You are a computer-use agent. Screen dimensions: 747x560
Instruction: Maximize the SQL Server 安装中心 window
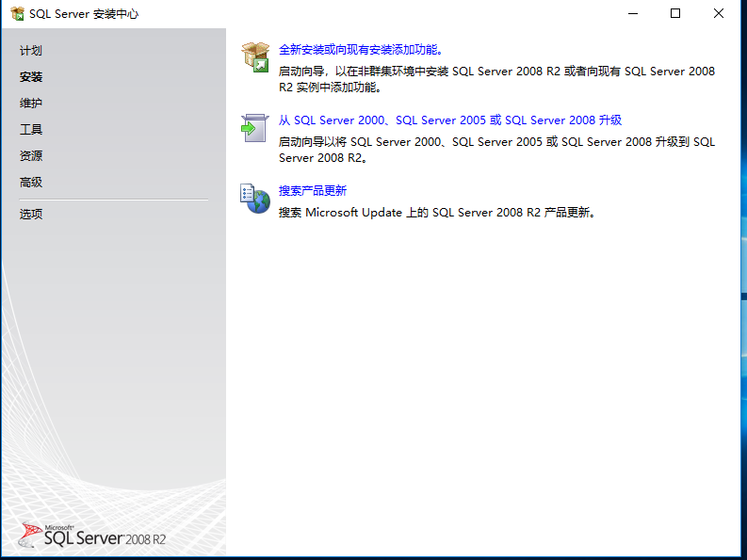click(x=675, y=14)
